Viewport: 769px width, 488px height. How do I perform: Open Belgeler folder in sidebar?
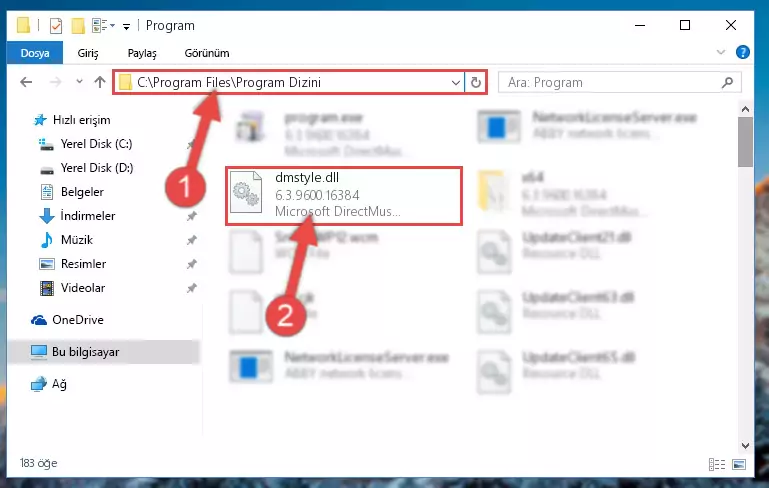point(82,192)
